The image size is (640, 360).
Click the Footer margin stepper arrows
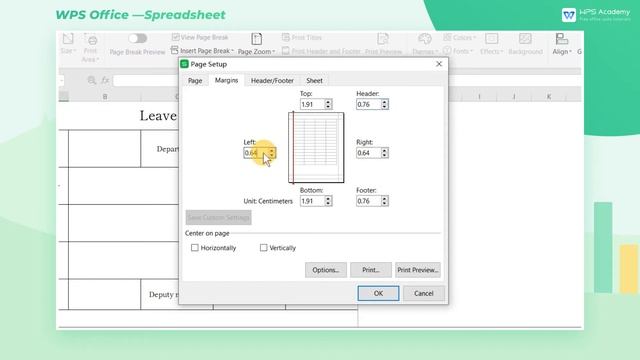click(x=384, y=201)
